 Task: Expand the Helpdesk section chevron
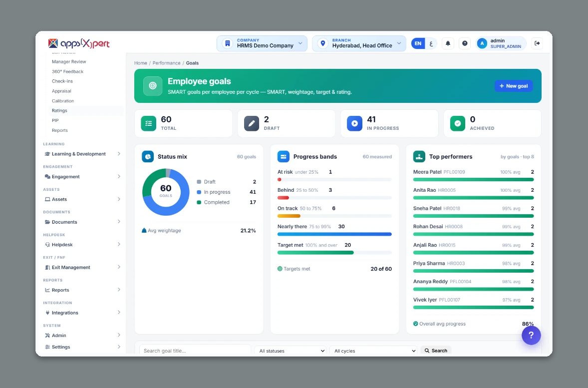tap(119, 244)
